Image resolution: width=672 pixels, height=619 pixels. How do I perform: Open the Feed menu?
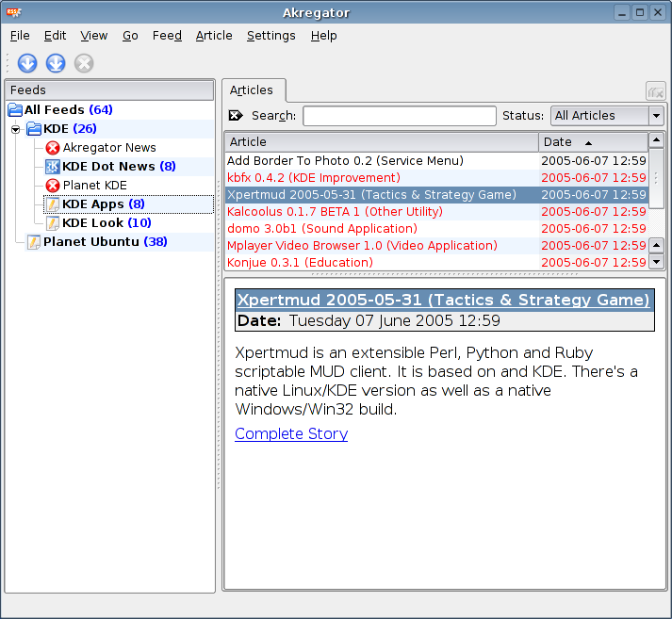[x=167, y=36]
